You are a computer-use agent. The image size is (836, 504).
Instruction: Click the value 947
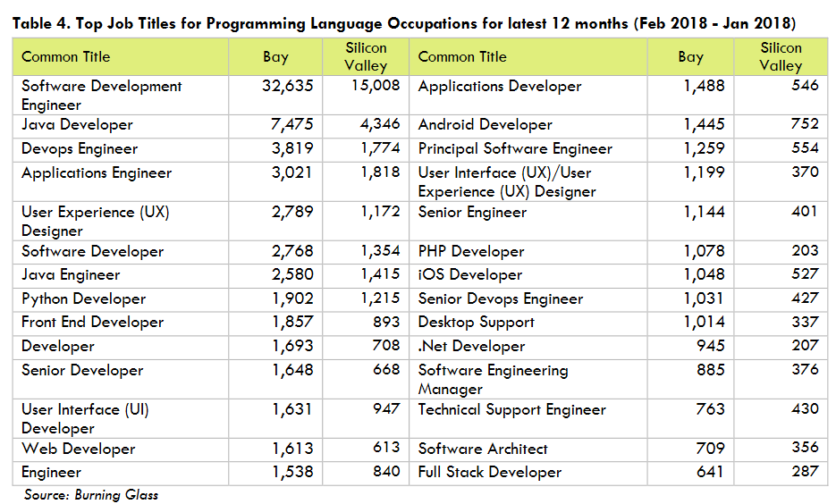(386, 408)
